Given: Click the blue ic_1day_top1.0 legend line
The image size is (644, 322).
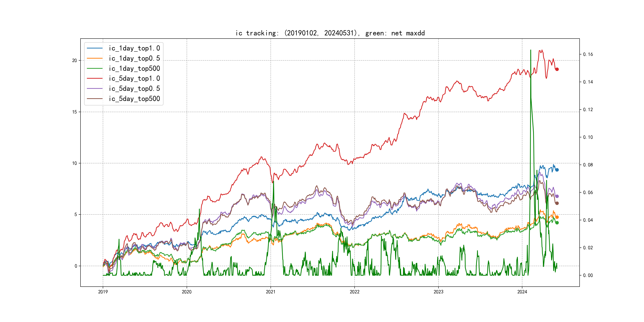Looking at the screenshot, I should pos(94,48).
